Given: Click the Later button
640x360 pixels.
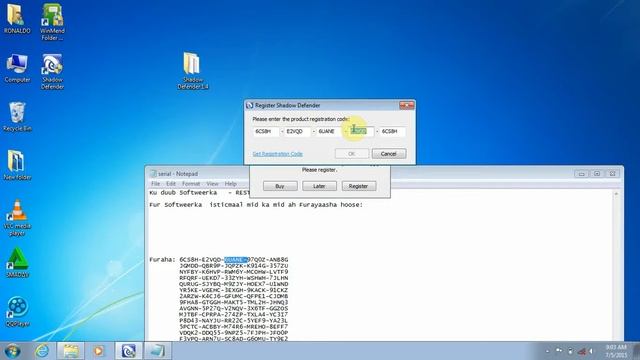Looking at the screenshot, I should (x=319, y=186).
